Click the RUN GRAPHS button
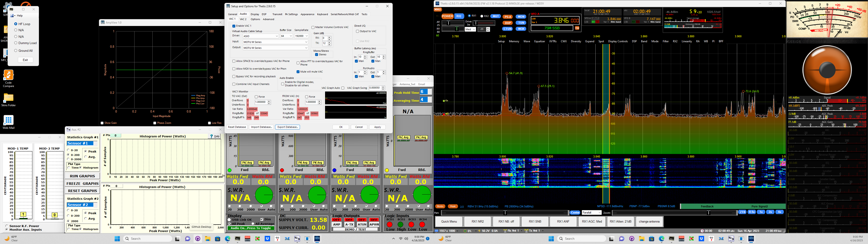868x244 pixels. (82, 176)
